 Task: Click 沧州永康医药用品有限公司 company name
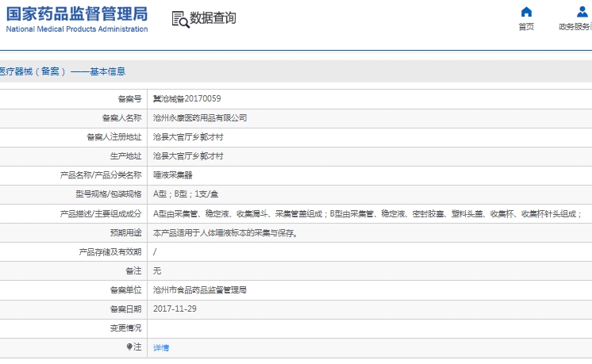200,118
